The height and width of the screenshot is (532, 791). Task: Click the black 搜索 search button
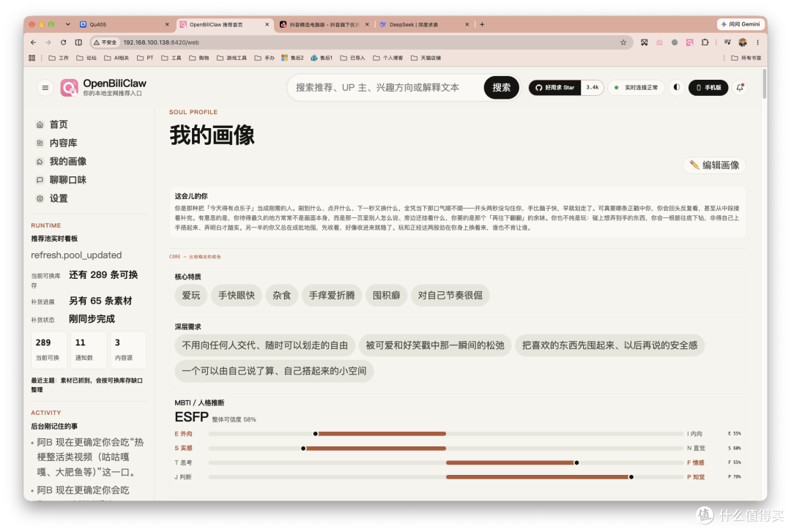click(501, 88)
